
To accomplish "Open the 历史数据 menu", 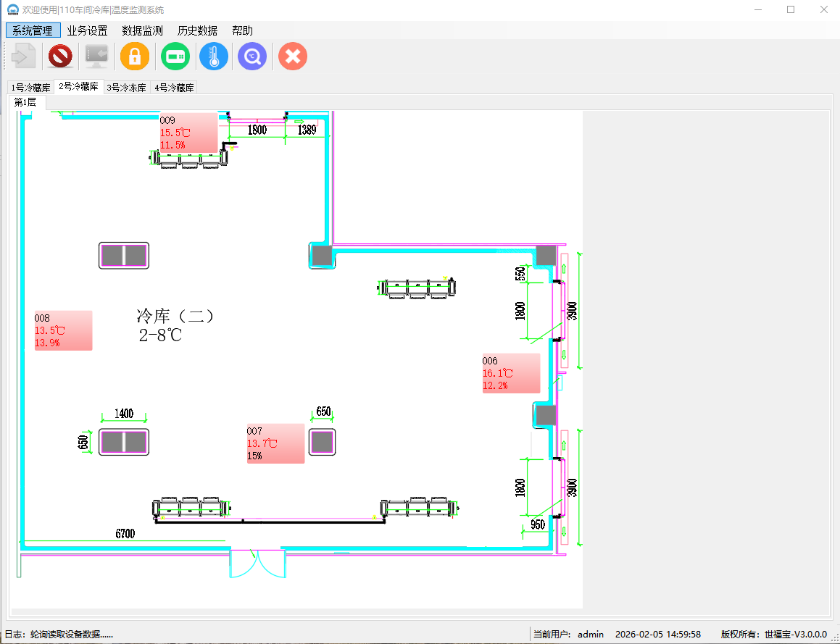I will pos(197,30).
